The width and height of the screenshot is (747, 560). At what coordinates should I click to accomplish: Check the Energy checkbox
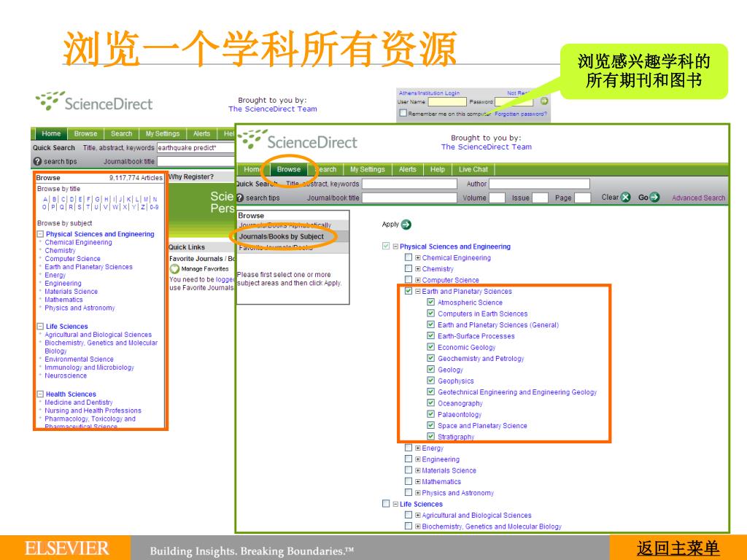pos(409,448)
